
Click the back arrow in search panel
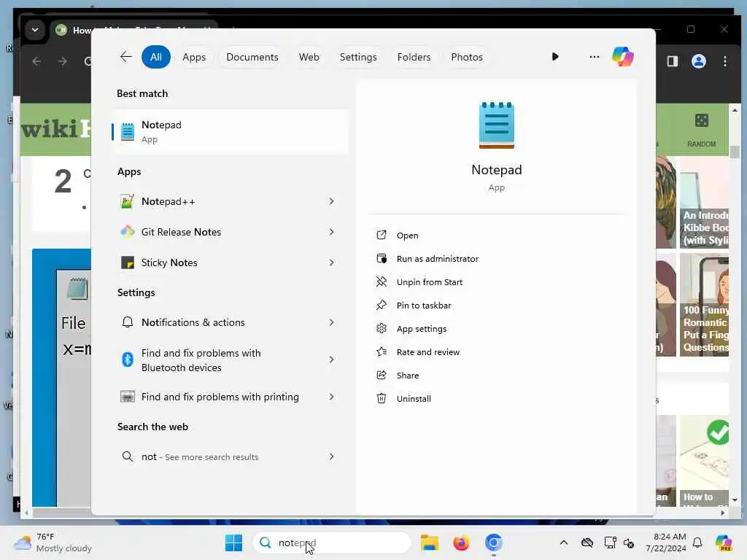click(x=125, y=57)
